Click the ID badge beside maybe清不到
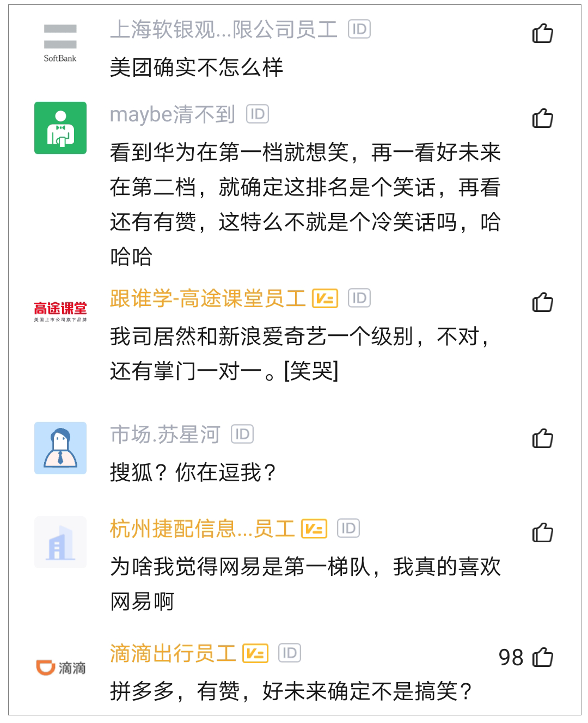Image resolution: width=588 pixels, height=723 pixels. click(258, 114)
